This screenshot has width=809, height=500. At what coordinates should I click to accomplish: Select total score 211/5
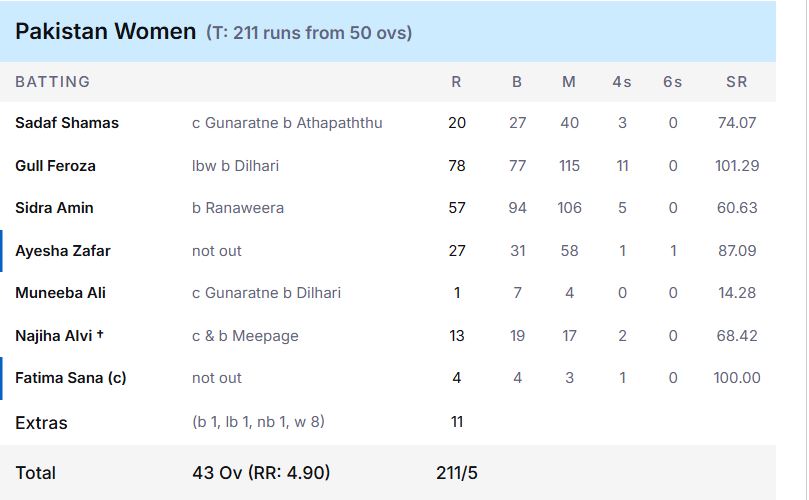point(457,473)
